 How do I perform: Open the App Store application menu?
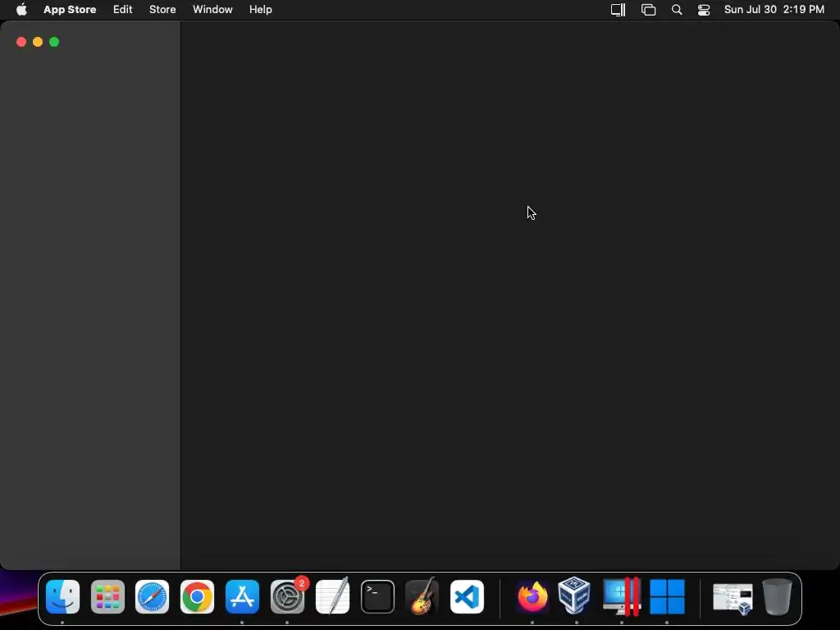[x=70, y=10]
